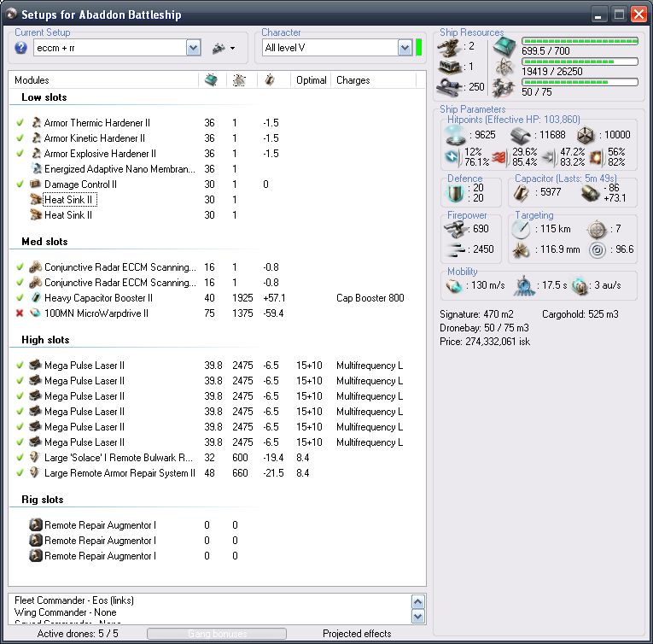Select the 'Energized Adaptive Nano Membran...' module row

pyautogui.click(x=217, y=169)
